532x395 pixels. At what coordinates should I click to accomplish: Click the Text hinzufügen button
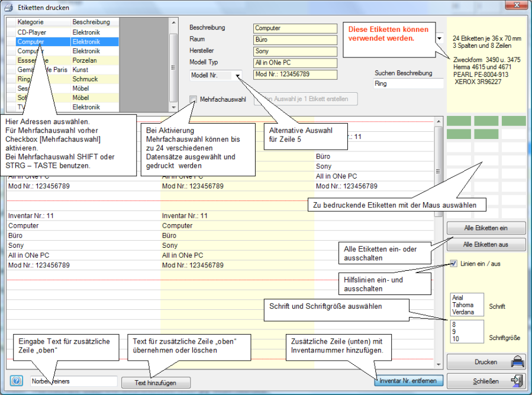pos(156,383)
